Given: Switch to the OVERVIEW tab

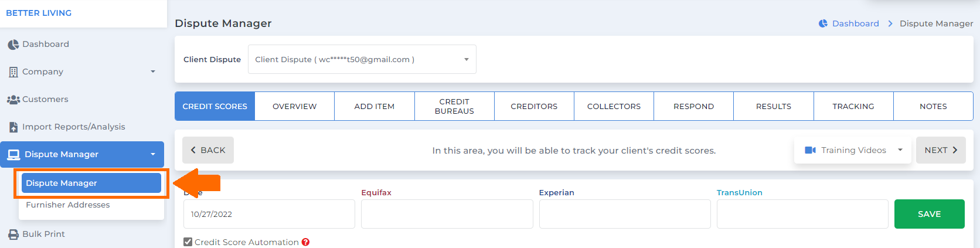Looking at the screenshot, I should 294,106.
